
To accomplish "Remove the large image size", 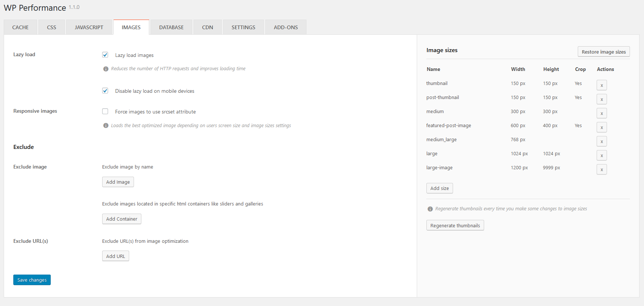I will pyautogui.click(x=601, y=156).
